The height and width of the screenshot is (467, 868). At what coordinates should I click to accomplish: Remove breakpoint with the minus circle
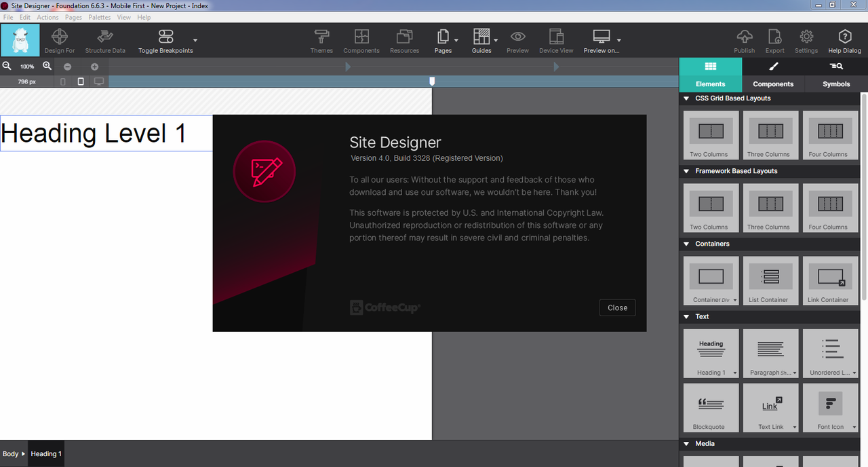point(67,67)
